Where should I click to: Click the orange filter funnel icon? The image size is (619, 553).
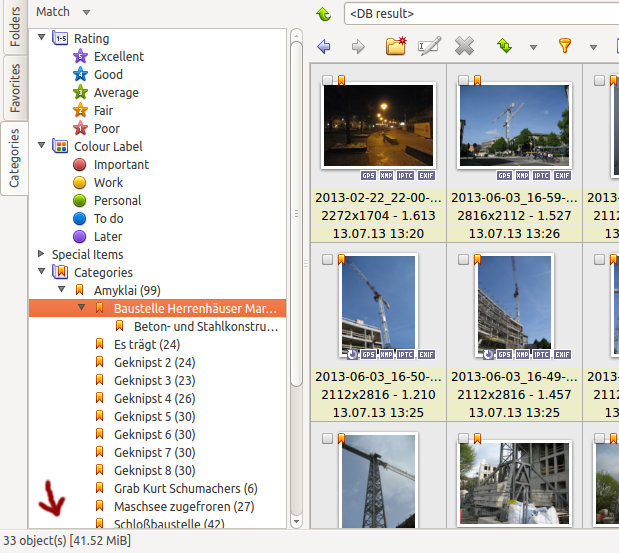click(x=565, y=45)
